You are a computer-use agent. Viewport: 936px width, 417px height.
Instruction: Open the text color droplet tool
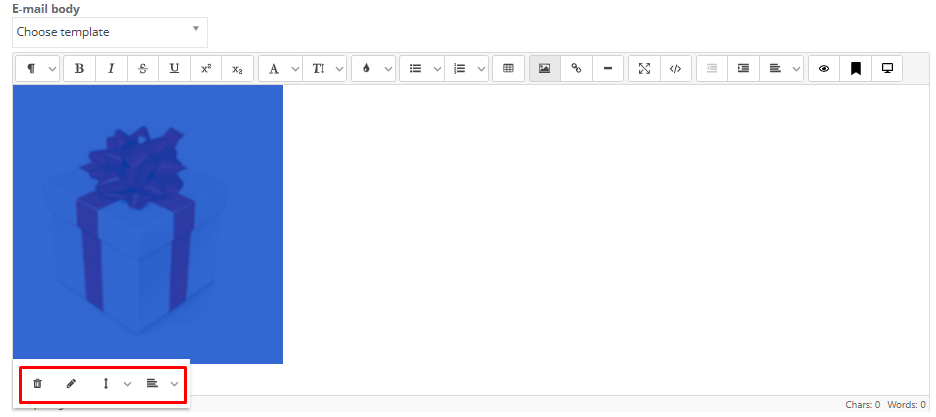click(x=367, y=69)
